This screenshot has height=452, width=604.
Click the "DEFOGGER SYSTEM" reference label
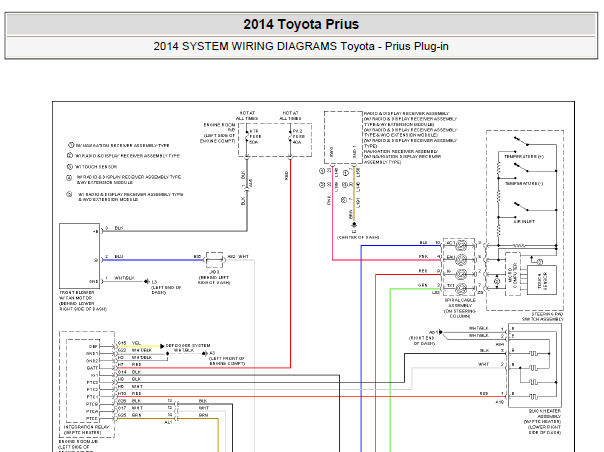[188, 346]
